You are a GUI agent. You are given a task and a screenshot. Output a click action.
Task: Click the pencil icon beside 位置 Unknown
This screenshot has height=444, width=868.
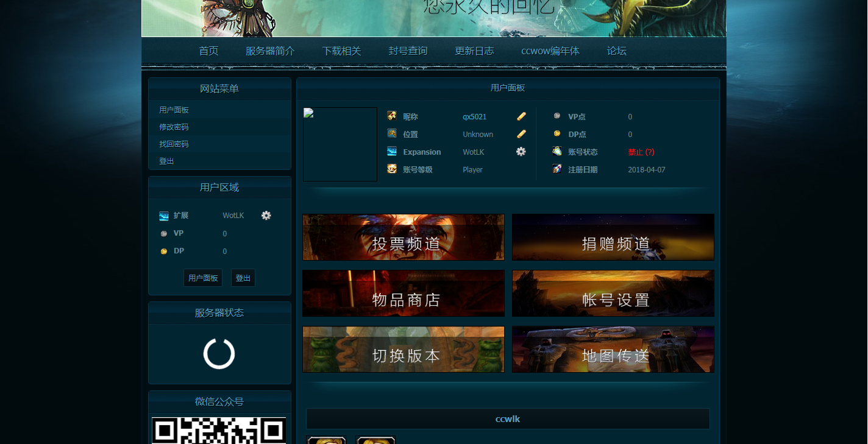pos(521,133)
